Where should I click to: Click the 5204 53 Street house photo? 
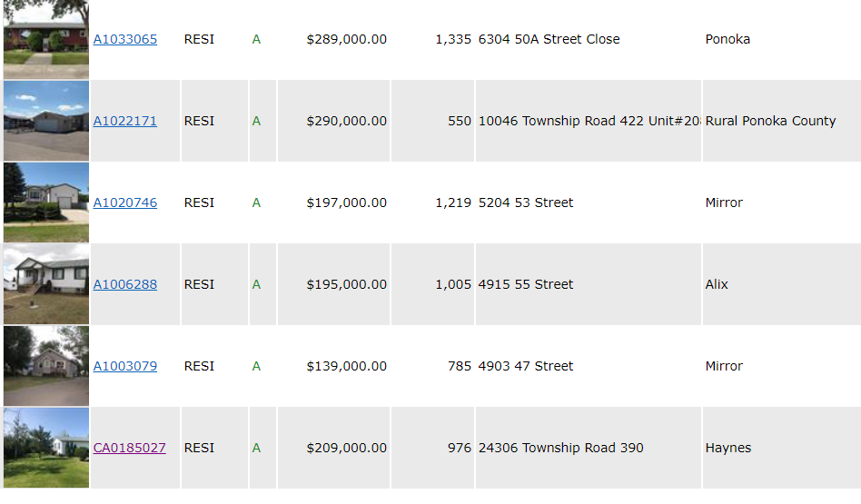click(x=46, y=203)
